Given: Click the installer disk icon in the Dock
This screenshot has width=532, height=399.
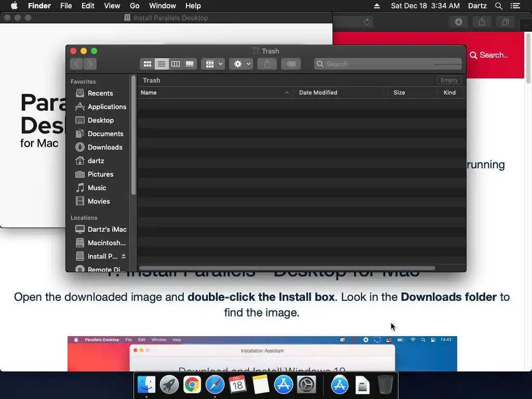Looking at the screenshot, I should click(x=362, y=385).
